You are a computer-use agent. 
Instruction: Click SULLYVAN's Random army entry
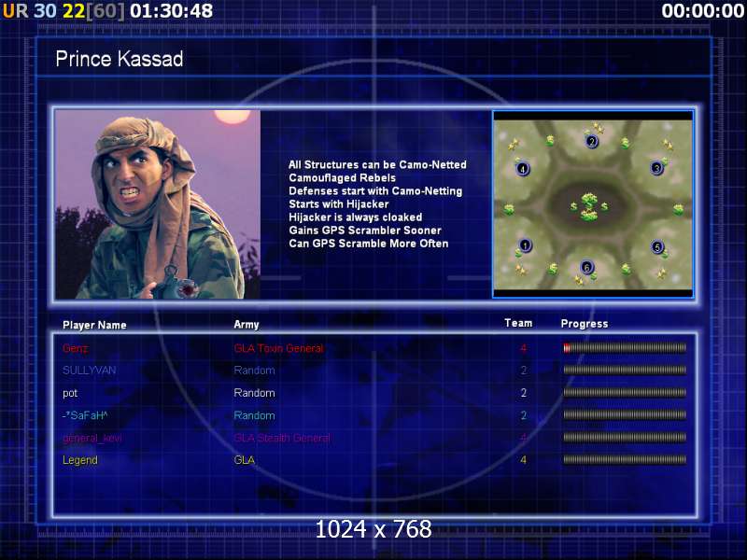pyautogui.click(x=254, y=371)
